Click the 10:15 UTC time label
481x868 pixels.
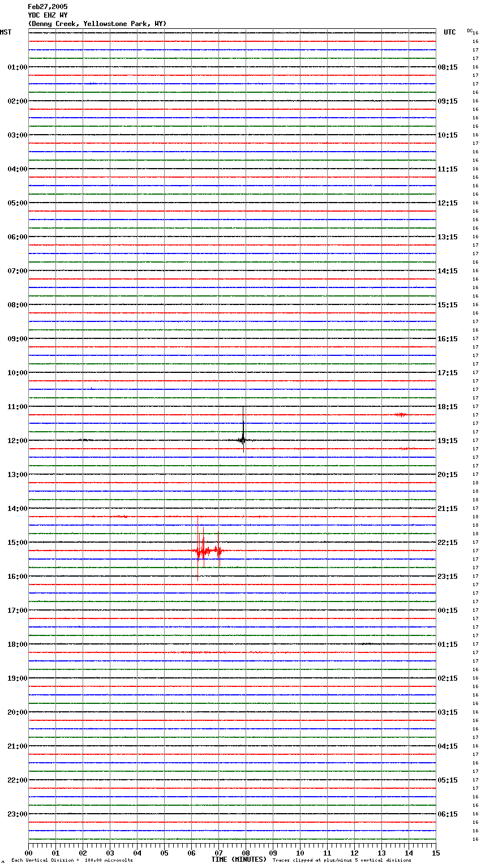click(448, 135)
